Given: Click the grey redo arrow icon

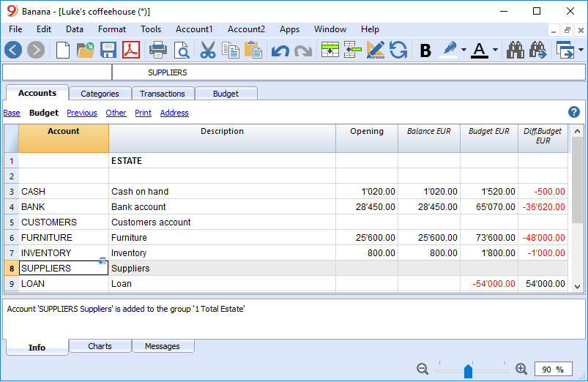Looking at the screenshot, I should point(303,50).
